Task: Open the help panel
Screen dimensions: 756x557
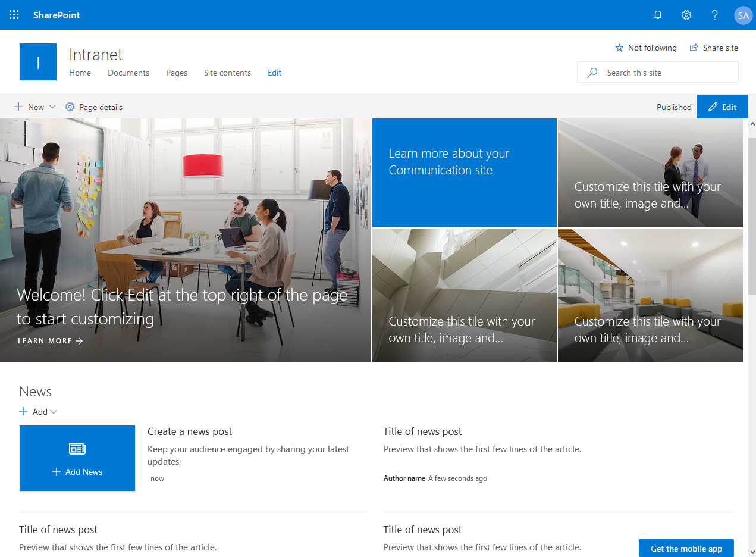Action: pyautogui.click(x=715, y=15)
